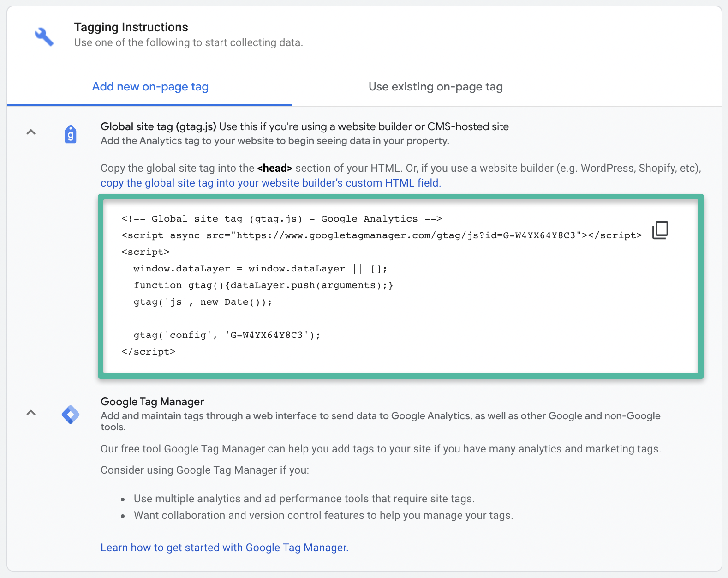Click the script async src line in code

[382, 235]
